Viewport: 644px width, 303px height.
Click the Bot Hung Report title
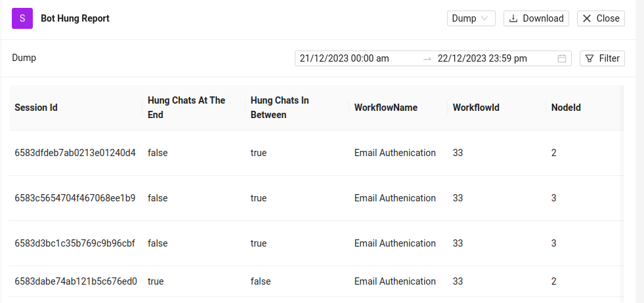[75, 18]
